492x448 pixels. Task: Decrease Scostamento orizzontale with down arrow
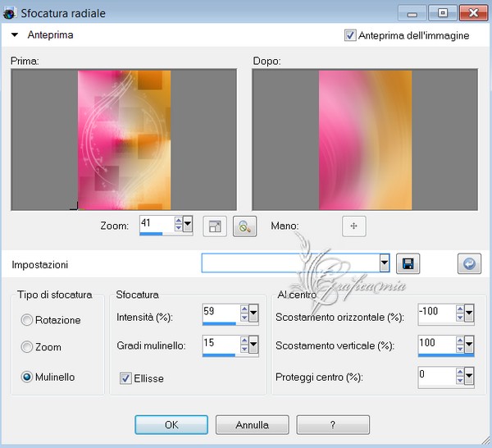pos(460,317)
